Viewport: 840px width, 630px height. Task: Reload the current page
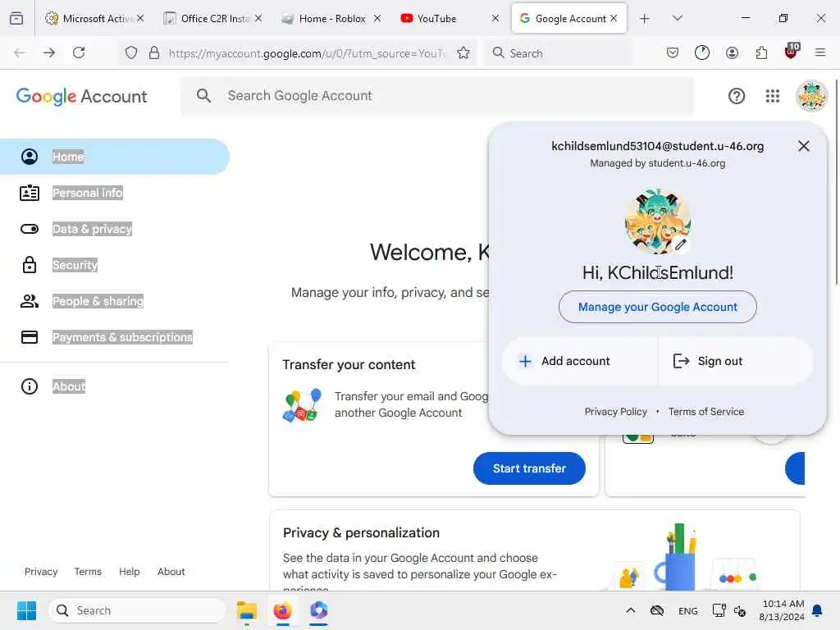[x=79, y=52]
